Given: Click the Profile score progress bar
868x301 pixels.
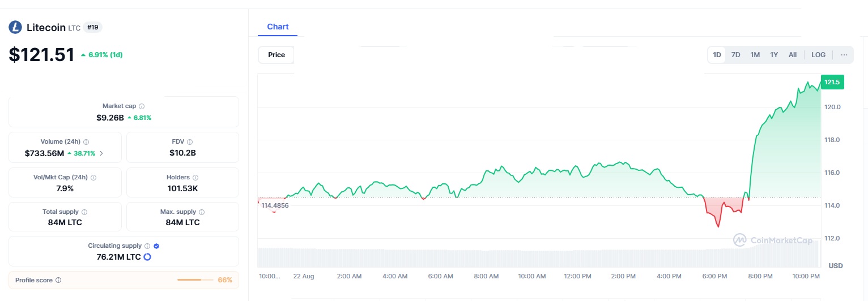Looking at the screenshot, I should point(195,280).
